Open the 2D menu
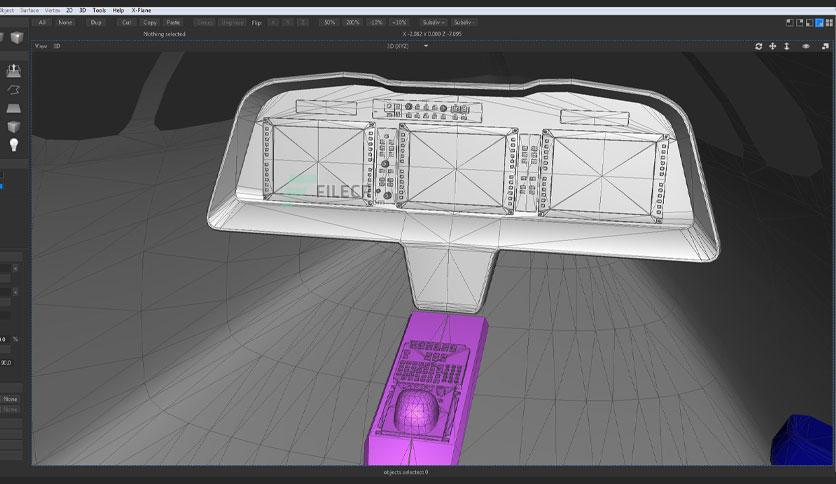 (x=69, y=10)
